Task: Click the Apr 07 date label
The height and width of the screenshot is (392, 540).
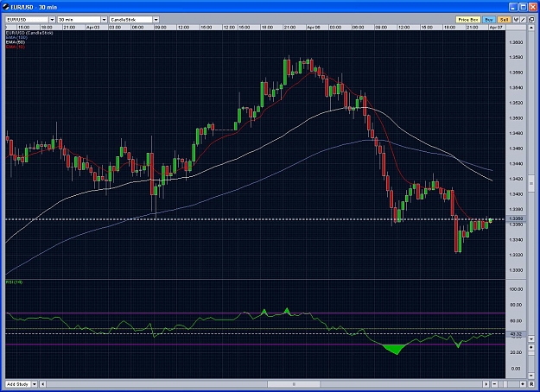Action: pyautogui.click(x=496, y=27)
